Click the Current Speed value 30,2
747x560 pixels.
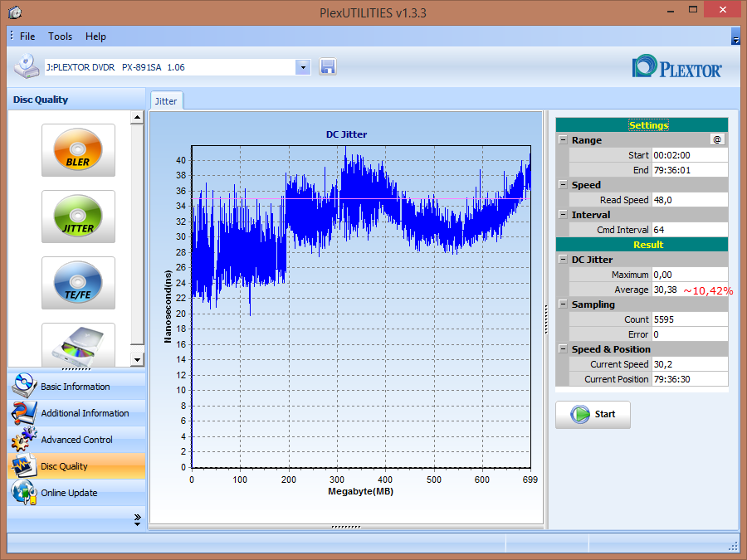[x=690, y=364]
